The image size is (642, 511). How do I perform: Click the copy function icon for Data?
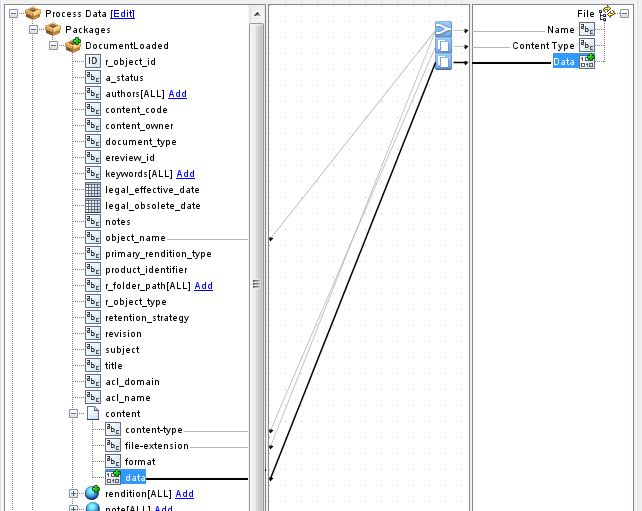[443, 61]
